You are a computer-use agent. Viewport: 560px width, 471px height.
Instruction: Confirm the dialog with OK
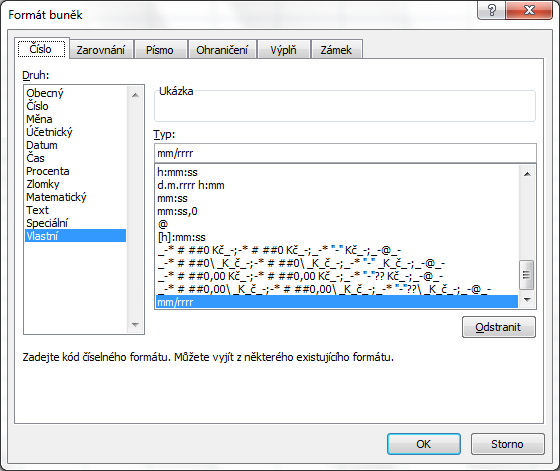click(x=424, y=444)
